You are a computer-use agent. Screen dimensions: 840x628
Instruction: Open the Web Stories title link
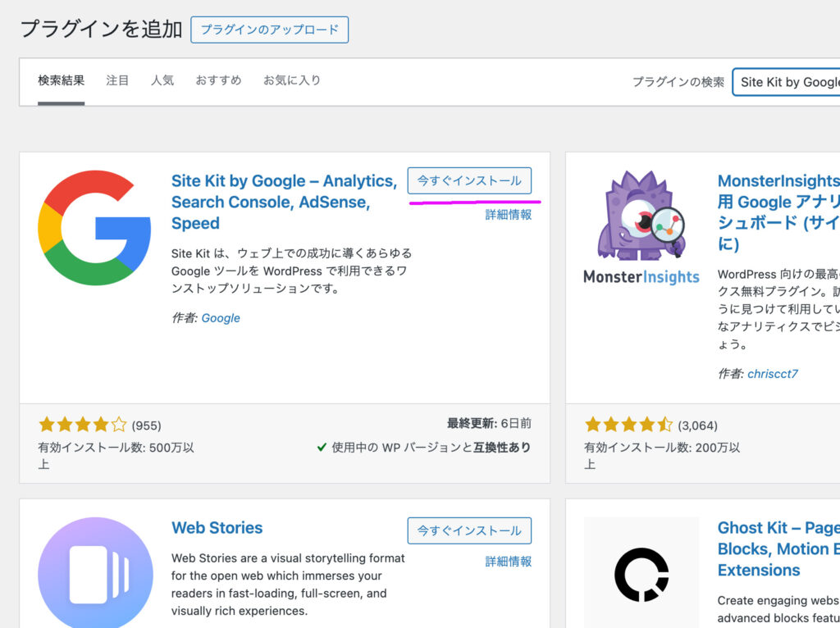217,528
